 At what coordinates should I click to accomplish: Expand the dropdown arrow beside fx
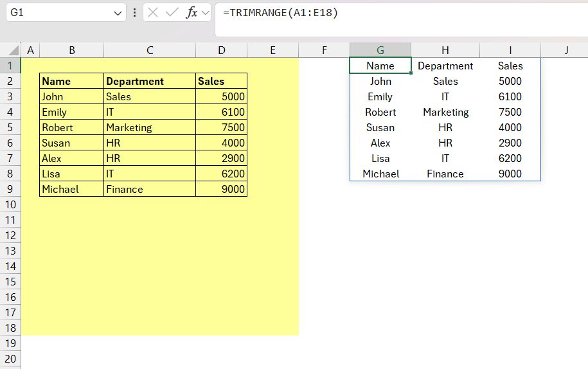[x=205, y=13]
